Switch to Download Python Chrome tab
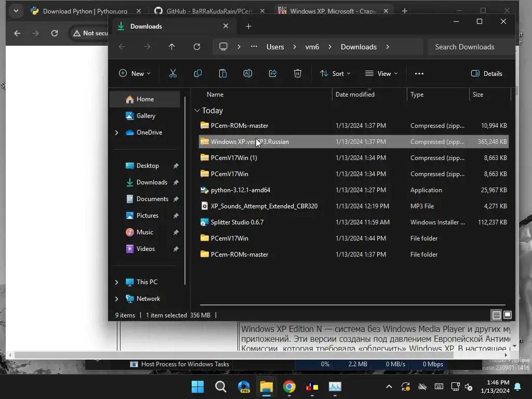Screen dimensions: 532x399 point(85,11)
